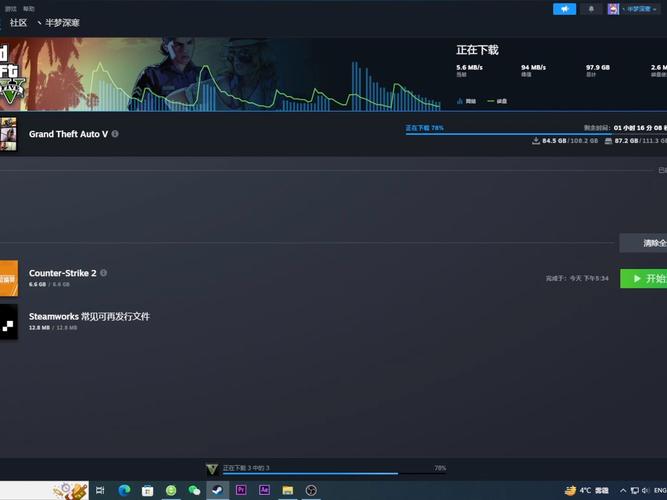Click the 5.6 MB/s current speed value
The width and height of the screenshot is (667, 500).
click(x=469, y=67)
